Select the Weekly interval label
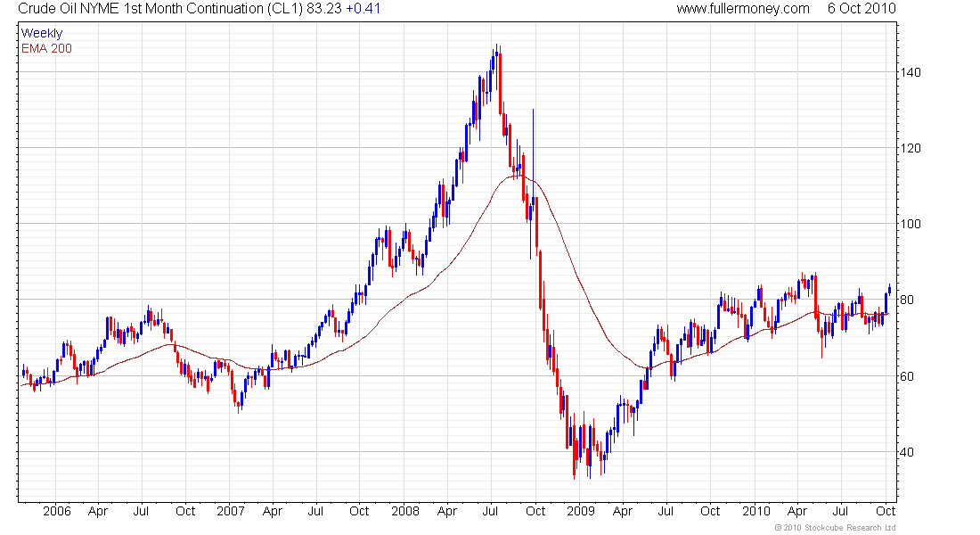Viewport: 980px width, 535px height. click(x=42, y=33)
